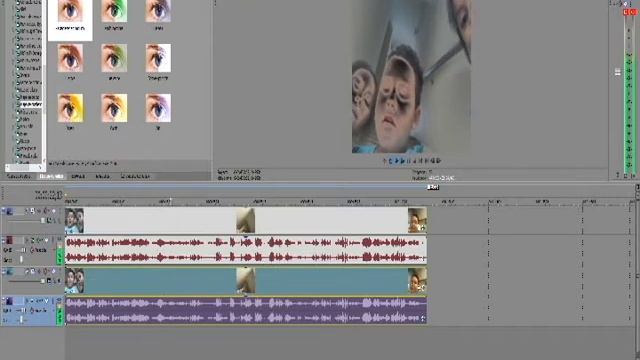This screenshot has height=360, width=640.
Task: Select the teal second video track clip
Action: (x=246, y=281)
